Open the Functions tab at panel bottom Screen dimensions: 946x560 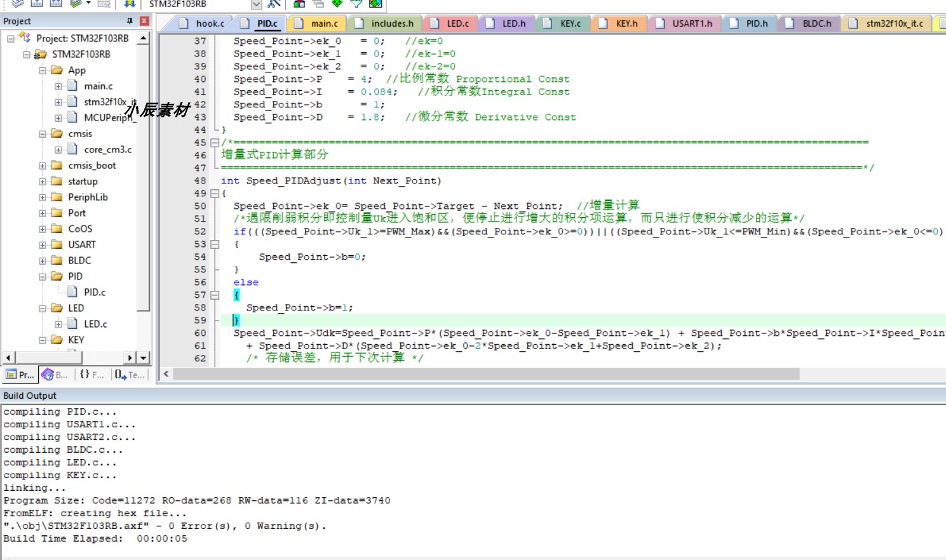(92, 375)
